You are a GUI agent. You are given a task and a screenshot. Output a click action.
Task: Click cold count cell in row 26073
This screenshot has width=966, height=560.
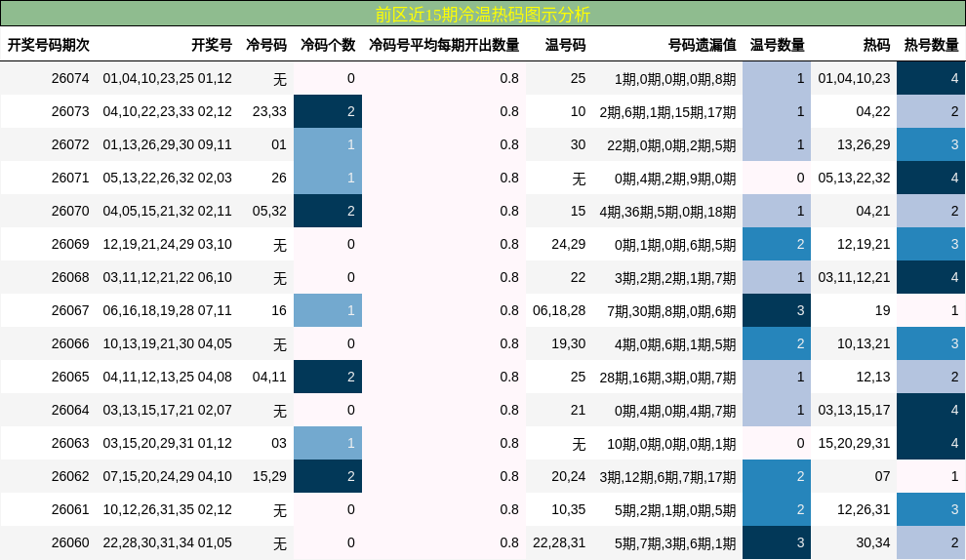coord(328,111)
